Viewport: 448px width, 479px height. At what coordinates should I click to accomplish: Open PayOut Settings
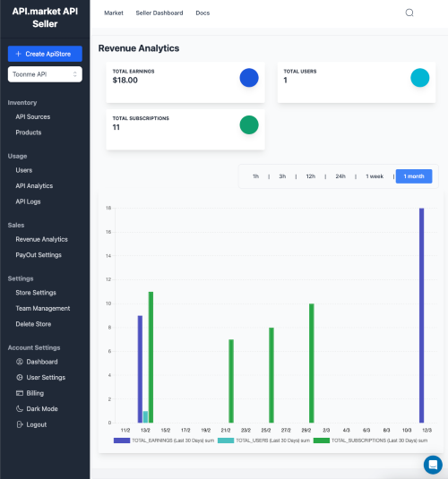coord(39,255)
